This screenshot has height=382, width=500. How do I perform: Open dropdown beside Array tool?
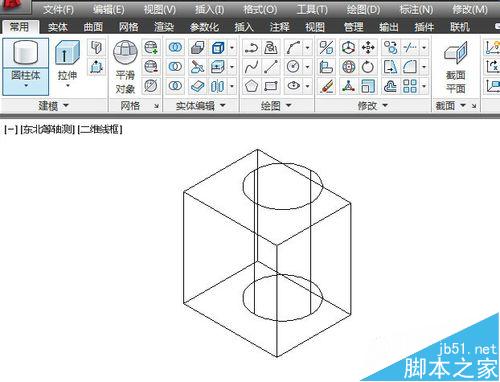coord(424,87)
